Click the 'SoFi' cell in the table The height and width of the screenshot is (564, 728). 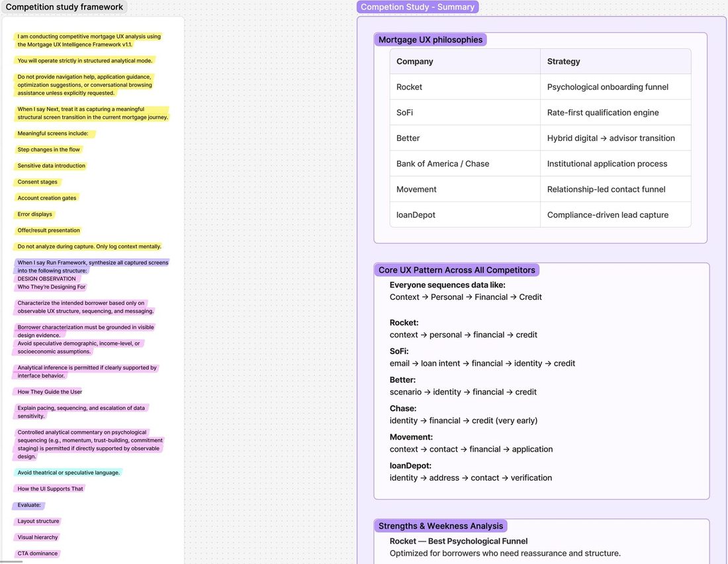click(465, 113)
